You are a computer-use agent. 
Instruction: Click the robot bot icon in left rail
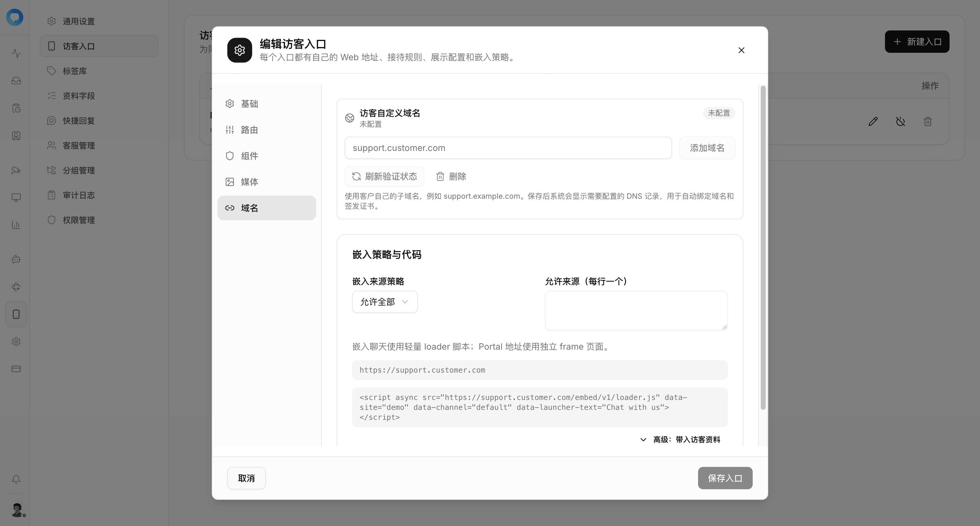tap(16, 259)
